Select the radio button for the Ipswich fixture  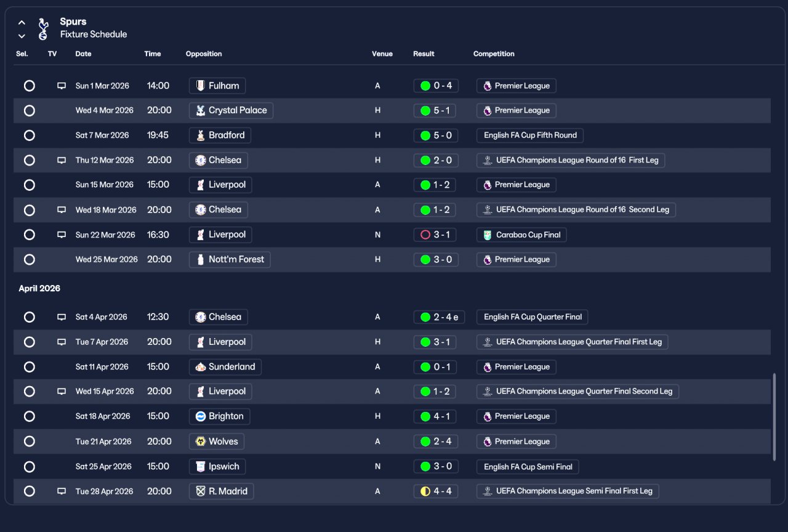pos(29,466)
